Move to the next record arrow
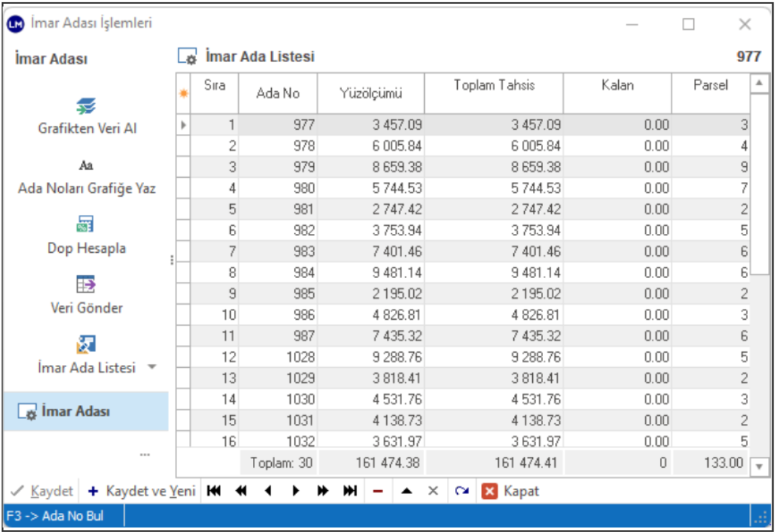Viewport: 775px width, 532px height. [x=296, y=491]
